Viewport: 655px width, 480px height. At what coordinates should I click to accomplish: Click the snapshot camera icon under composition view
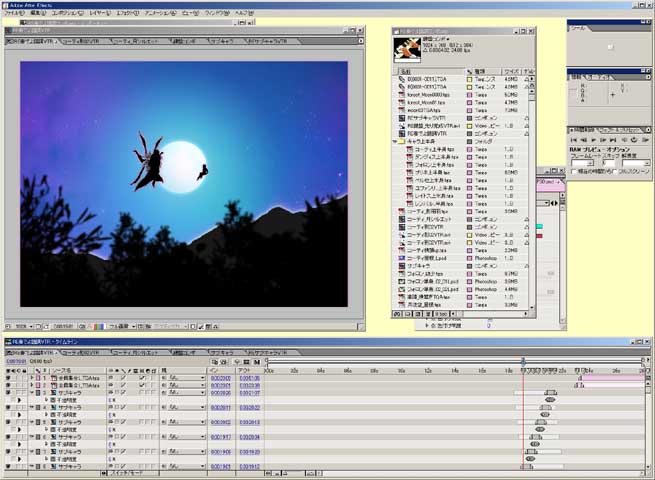click(x=82, y=326)
